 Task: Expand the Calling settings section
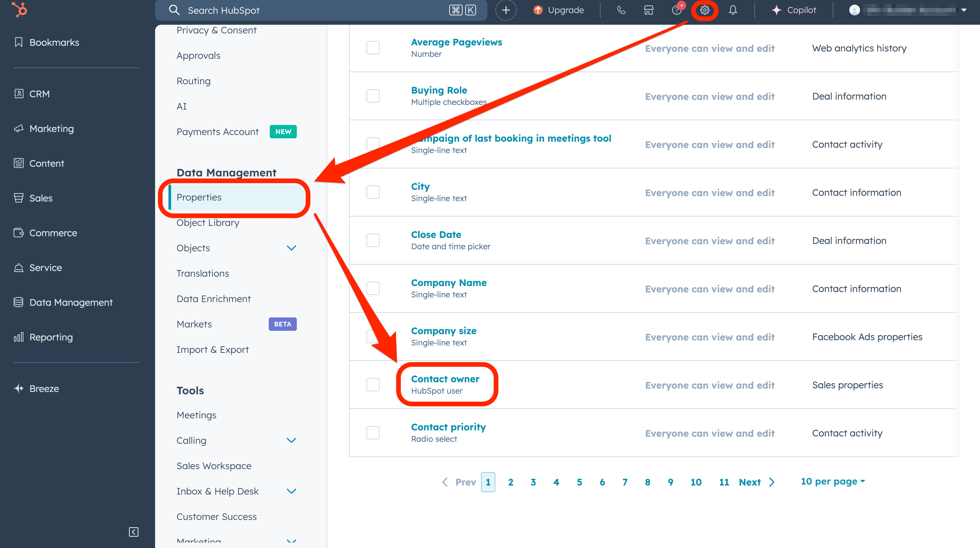click(x=291, y=440)
